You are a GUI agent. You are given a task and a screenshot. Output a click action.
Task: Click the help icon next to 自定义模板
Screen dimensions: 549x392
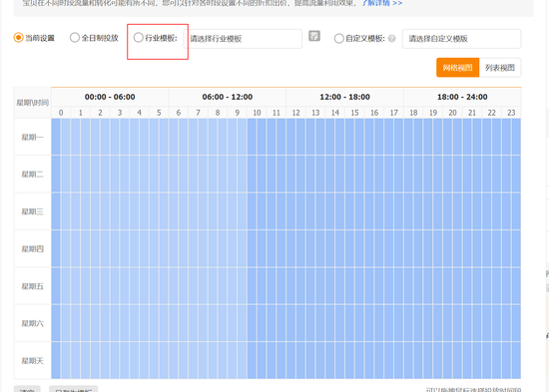pyautogui.click(x=392, y=39)
